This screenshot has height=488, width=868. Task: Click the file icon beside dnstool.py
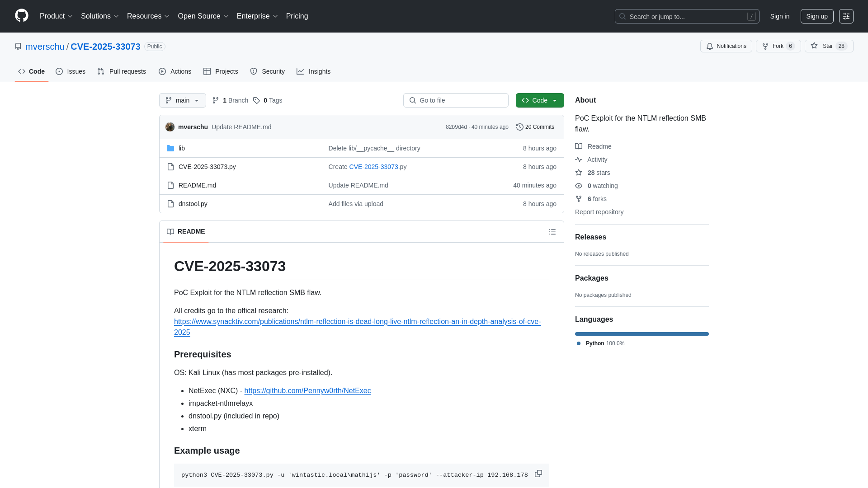point(170,204)
